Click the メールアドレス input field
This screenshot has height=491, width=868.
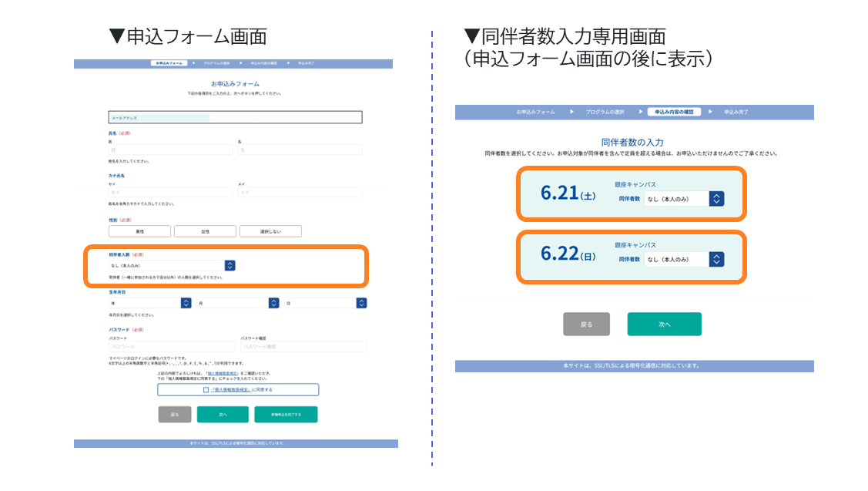tap(235, 117)
